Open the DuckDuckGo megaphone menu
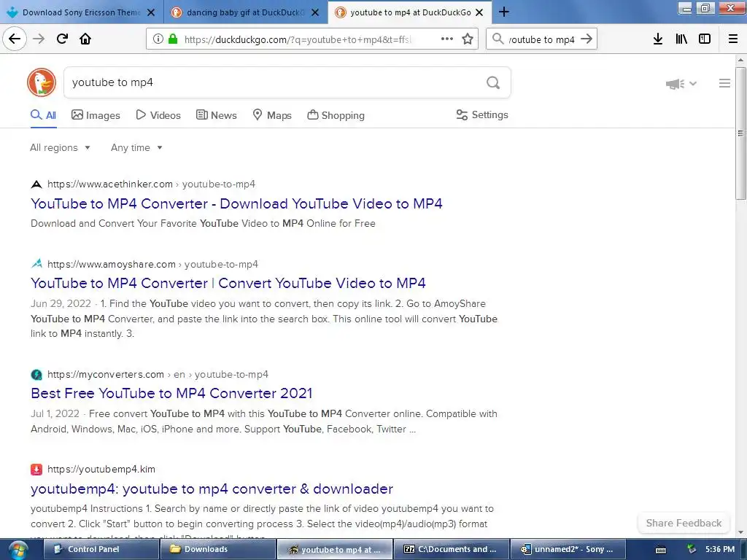747x560 pixels. click(x=681, y=84)
